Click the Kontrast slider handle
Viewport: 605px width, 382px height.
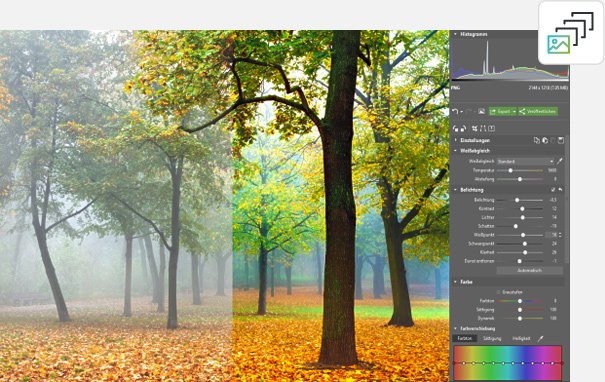[x=522, y=209]
